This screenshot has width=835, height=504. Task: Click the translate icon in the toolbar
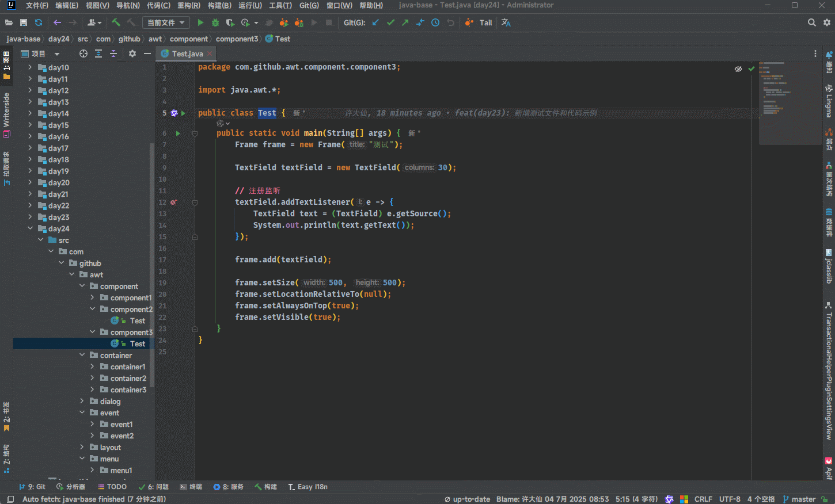coord(506,22)
